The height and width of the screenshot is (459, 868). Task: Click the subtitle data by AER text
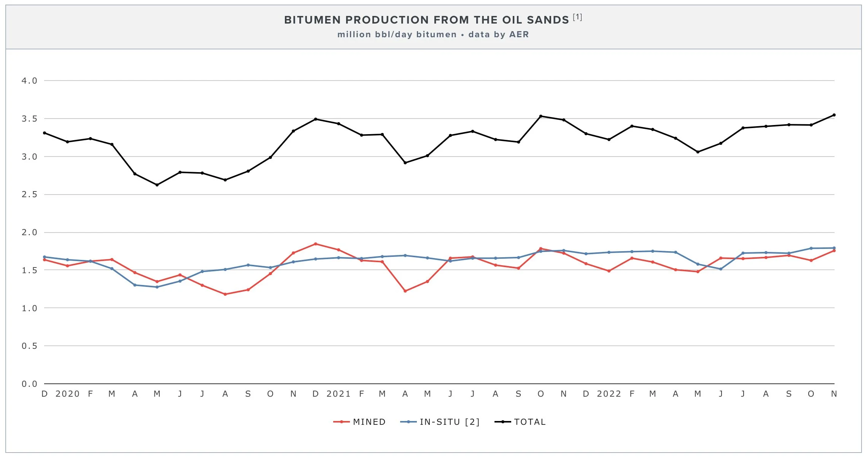point(498,35)
